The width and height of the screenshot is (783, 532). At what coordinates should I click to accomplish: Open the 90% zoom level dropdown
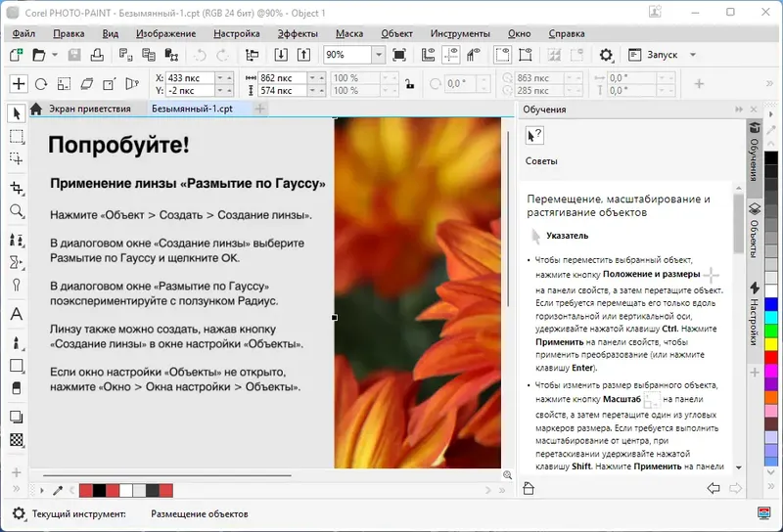(x=378, y=56)
